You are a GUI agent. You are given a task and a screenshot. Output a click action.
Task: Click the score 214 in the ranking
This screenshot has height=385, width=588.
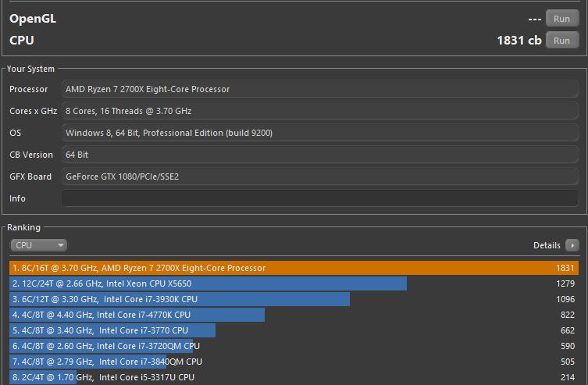tap(568, 377)
